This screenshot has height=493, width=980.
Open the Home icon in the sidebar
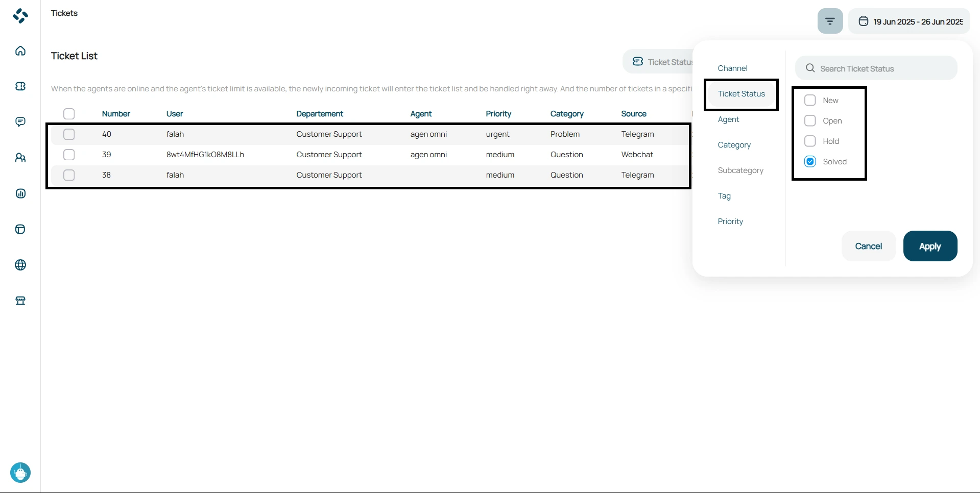20,51
